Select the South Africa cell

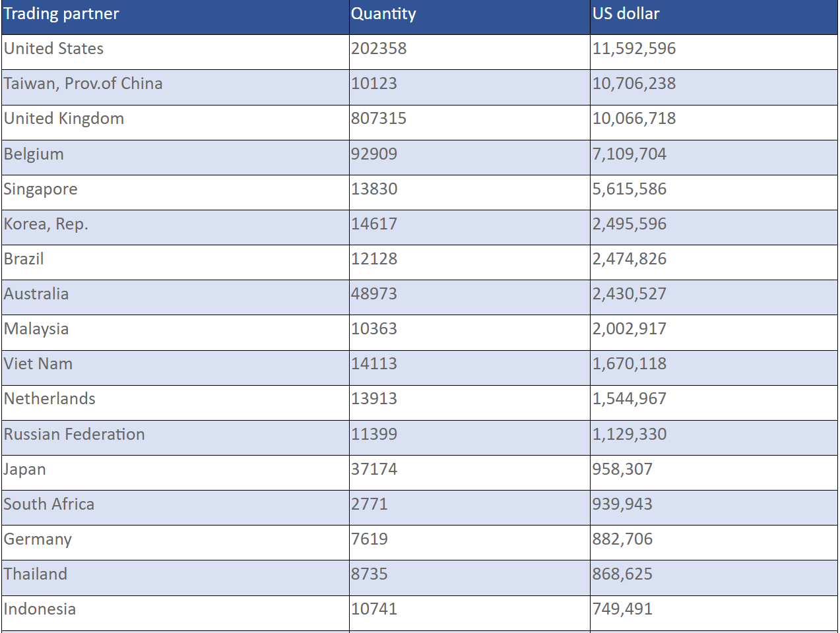click(49, 504)
